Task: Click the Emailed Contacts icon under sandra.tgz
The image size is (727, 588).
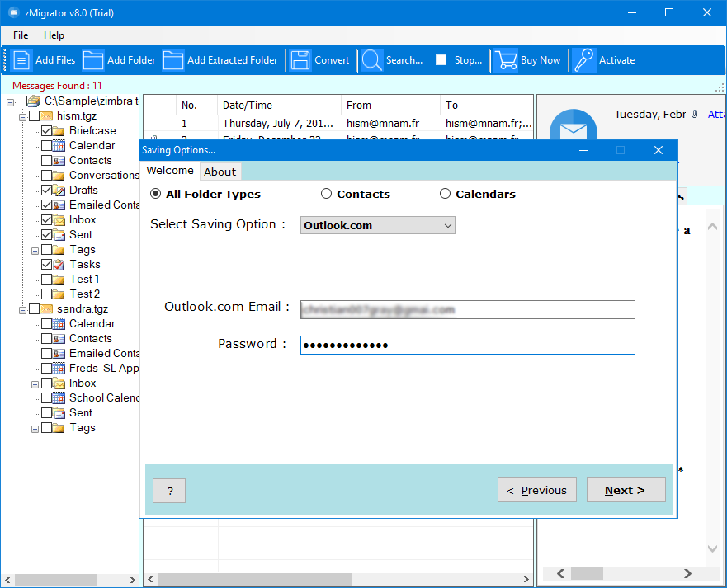Action: click(59, 353)
